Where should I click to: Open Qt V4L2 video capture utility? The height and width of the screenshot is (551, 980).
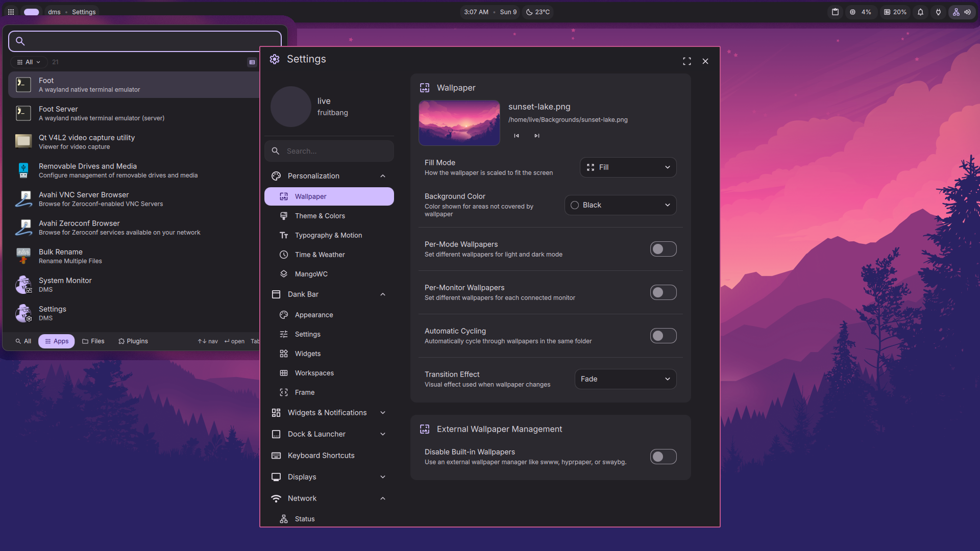[135, 142]
